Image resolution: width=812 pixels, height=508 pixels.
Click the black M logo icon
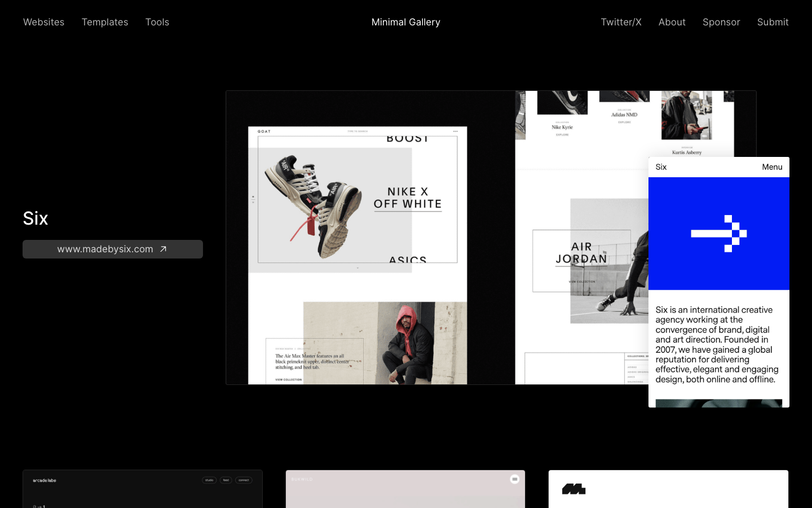tap(573, 489)
